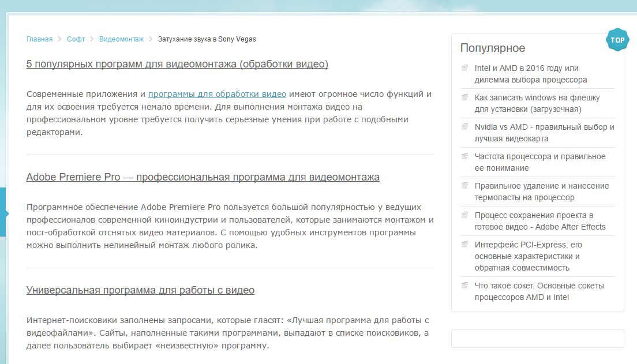Open Adobe Premiere Pro article heading
The height and width of the screenshot is (364, 637).
coord(203,177)
